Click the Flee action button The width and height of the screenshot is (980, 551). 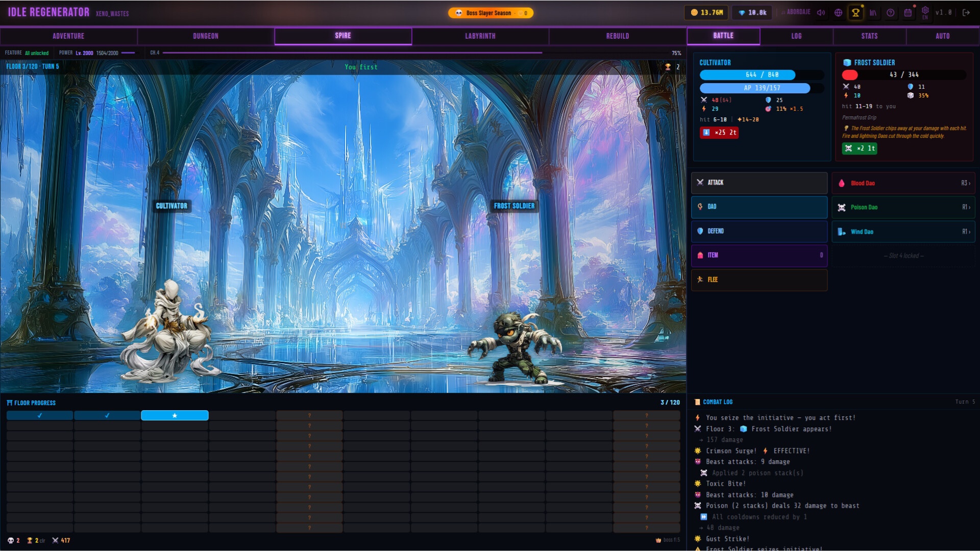[x=759, y=280]
